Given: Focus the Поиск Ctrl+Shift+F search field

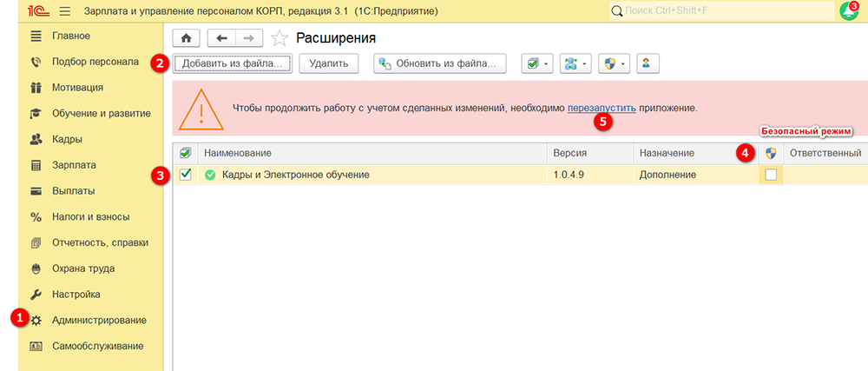Looking at the screenshot, I should coord(721,11).
